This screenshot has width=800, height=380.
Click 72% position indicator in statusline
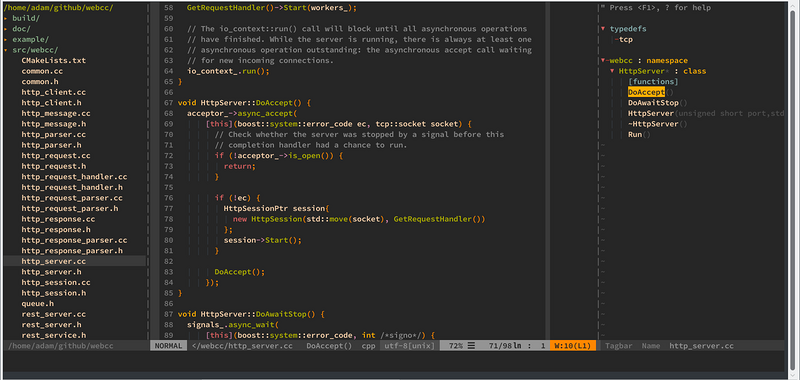[456, 346]
